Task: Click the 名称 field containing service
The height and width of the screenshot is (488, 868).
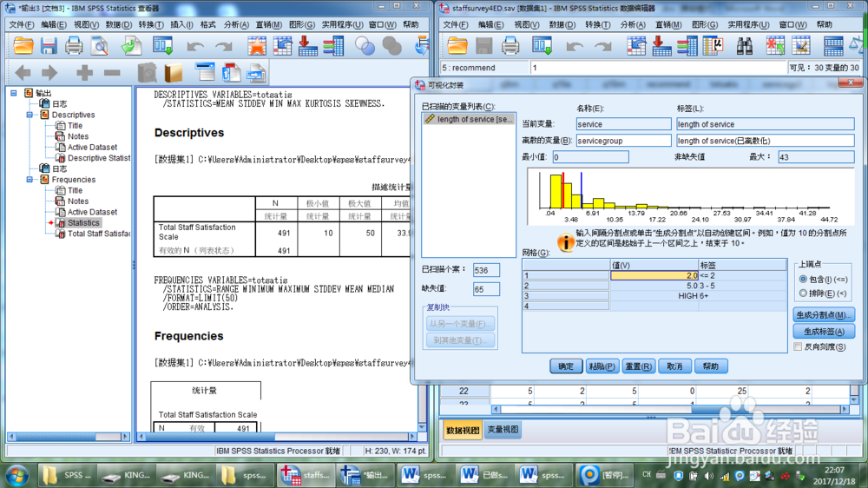Action: pyautogui.click(x=623, y=124)
